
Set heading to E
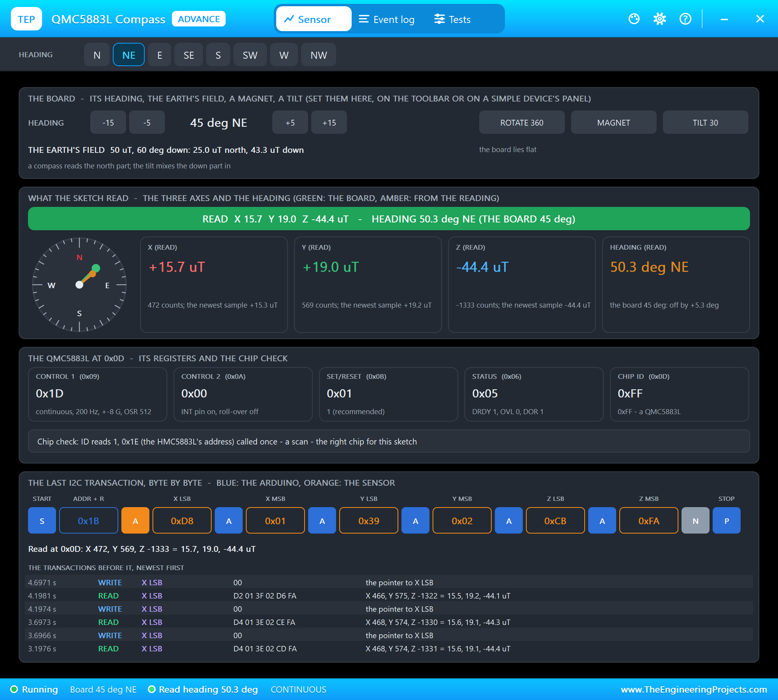(x=159, y=55)
